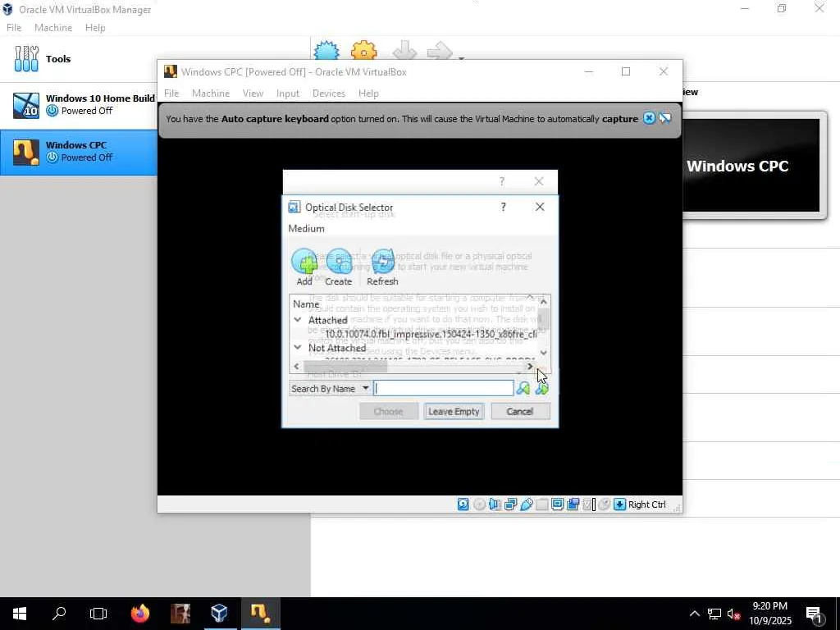840x630 pixels.
Task: Click the recording indicator in VM status bar
Action: click(573, 504)
